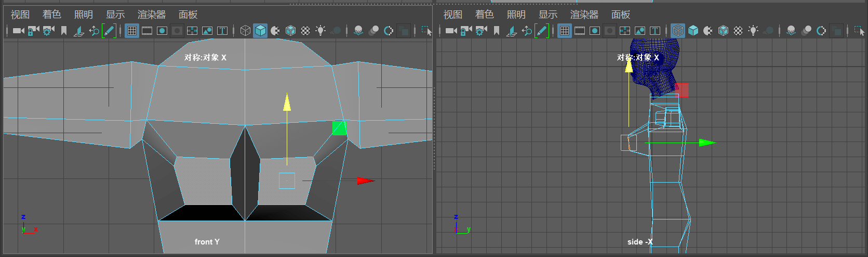The image size is (868, 257).
Task: Toggle Safe Title in front view panel
Action: click(x=222, y=31)
